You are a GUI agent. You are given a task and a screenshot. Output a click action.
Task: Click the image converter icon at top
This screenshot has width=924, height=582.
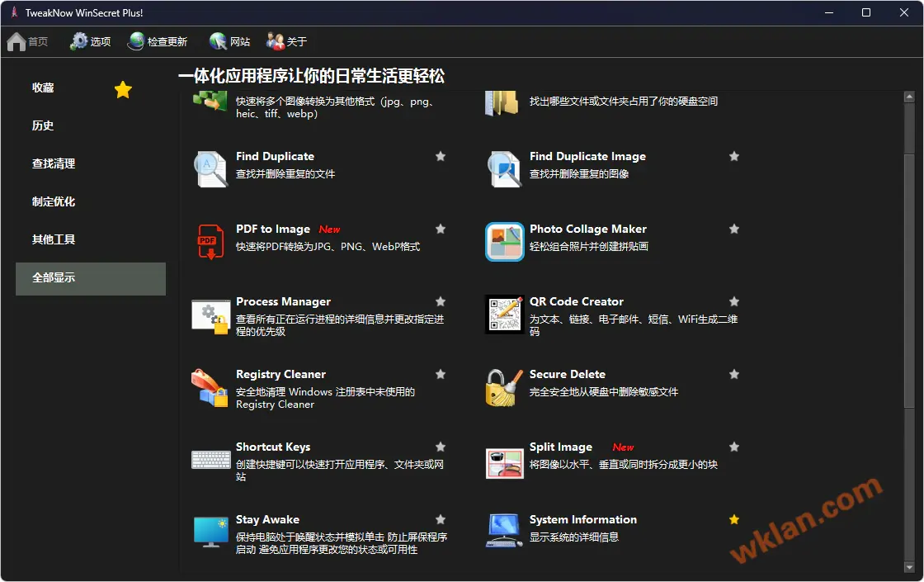pyautogui.click(x=210, y=102)
